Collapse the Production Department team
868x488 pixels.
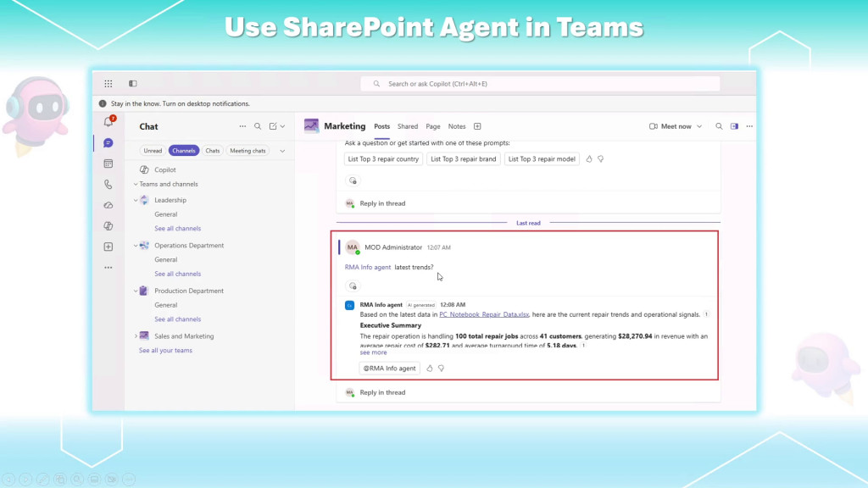point(136,291)
